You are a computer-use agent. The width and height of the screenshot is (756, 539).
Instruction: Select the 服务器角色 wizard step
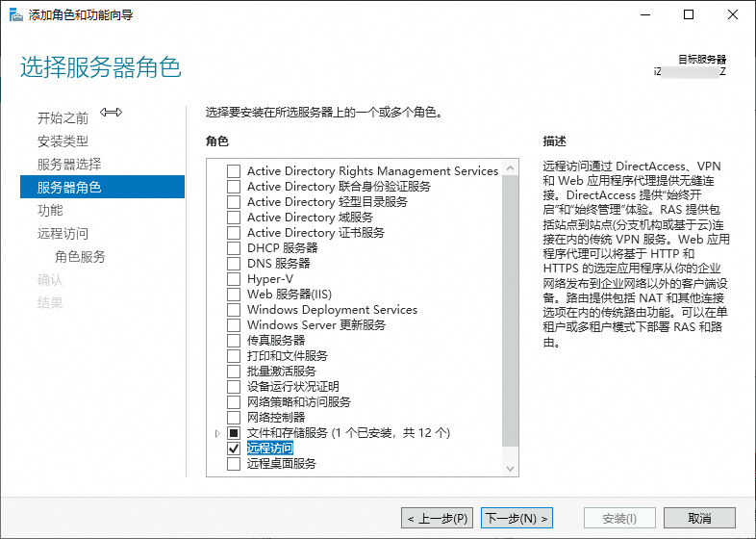[102, 187]
